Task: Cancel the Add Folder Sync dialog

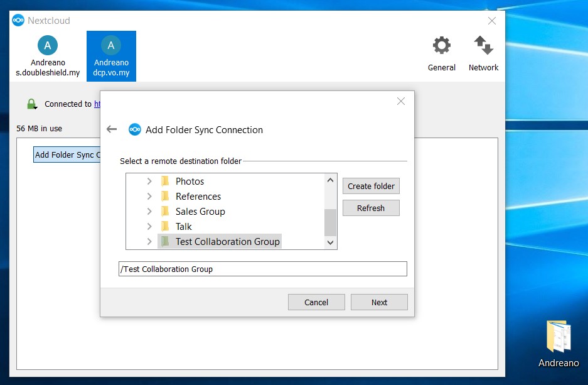Action: 316,302
